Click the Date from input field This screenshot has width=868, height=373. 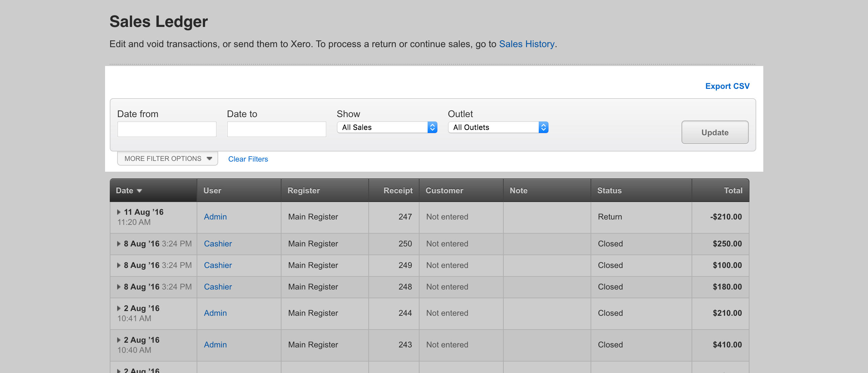point(167,129)
